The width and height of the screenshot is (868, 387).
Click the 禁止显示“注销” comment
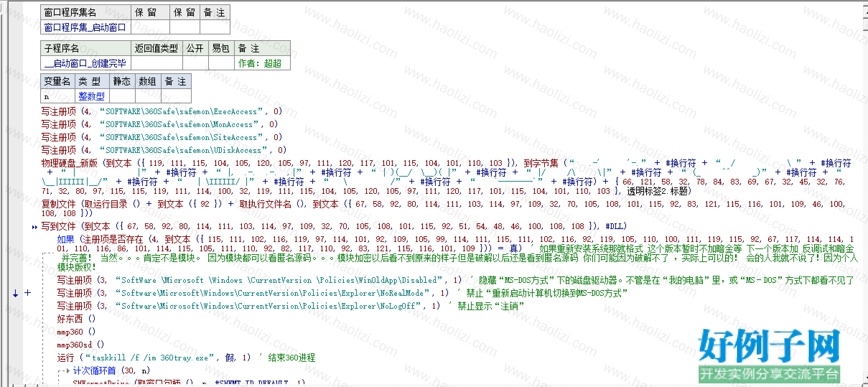491,306
